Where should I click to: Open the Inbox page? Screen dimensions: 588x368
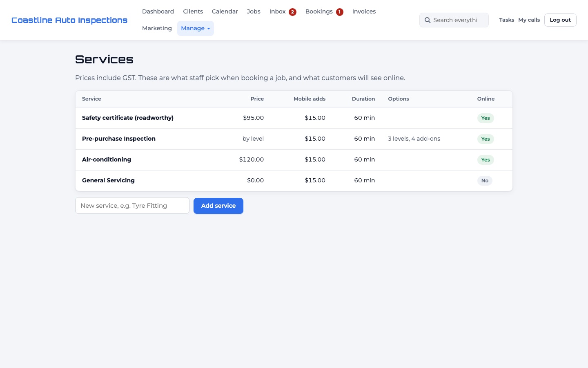(278, 11)
